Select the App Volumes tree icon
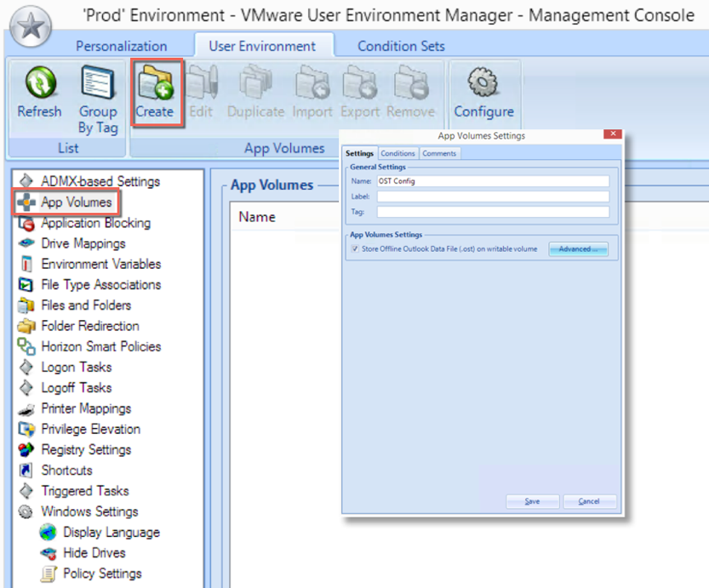The height and width of the screenshot is (588, 709). pos(26,202)
